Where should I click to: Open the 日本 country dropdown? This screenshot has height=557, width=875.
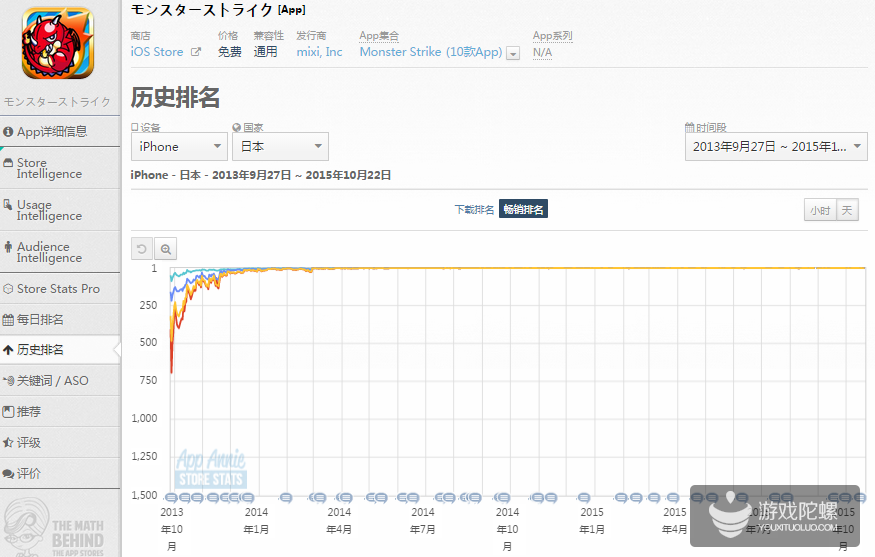click(280, 146)
